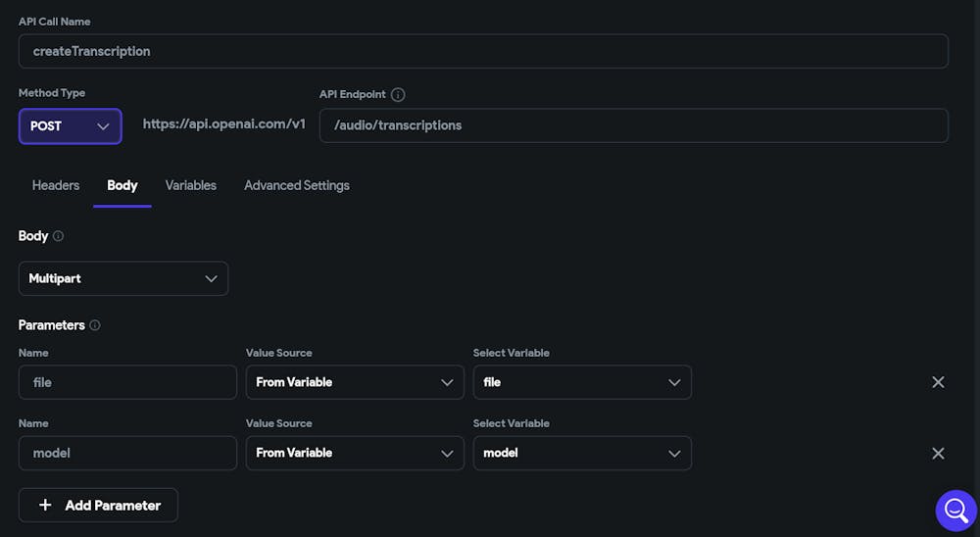Click the model parameter Name field

127,453
